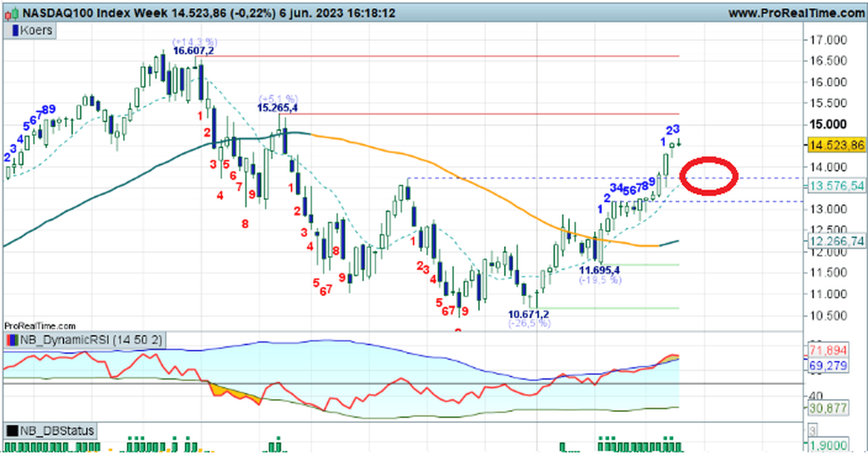This screenshot has width=868, height=456.
Task: Click the (-26,5 %) percentage label
Action: point(529,323)
